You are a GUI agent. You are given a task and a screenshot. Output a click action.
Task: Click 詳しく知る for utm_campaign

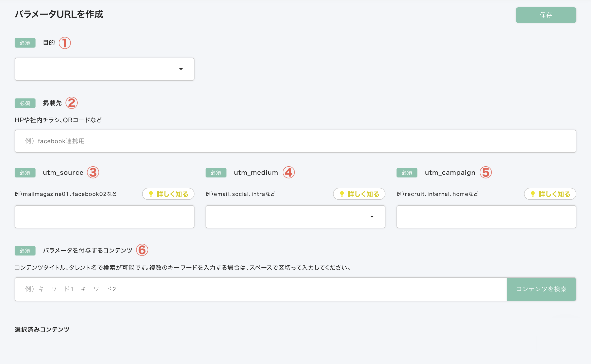pos(554,194)
